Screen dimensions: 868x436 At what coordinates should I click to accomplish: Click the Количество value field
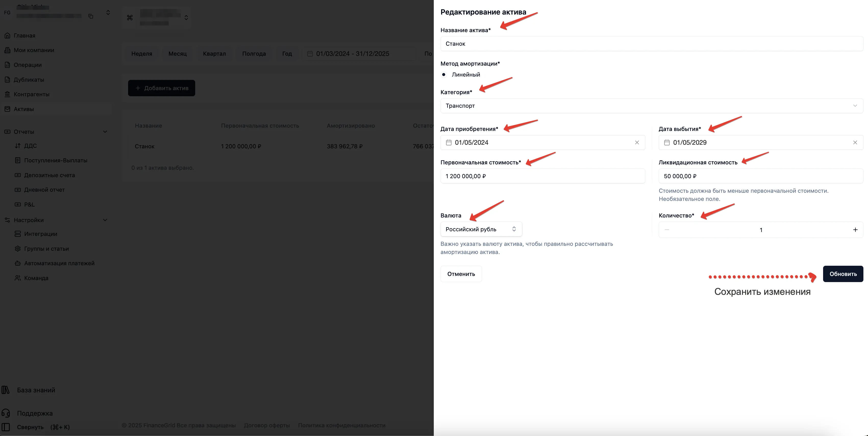click(x=761, y=230)
